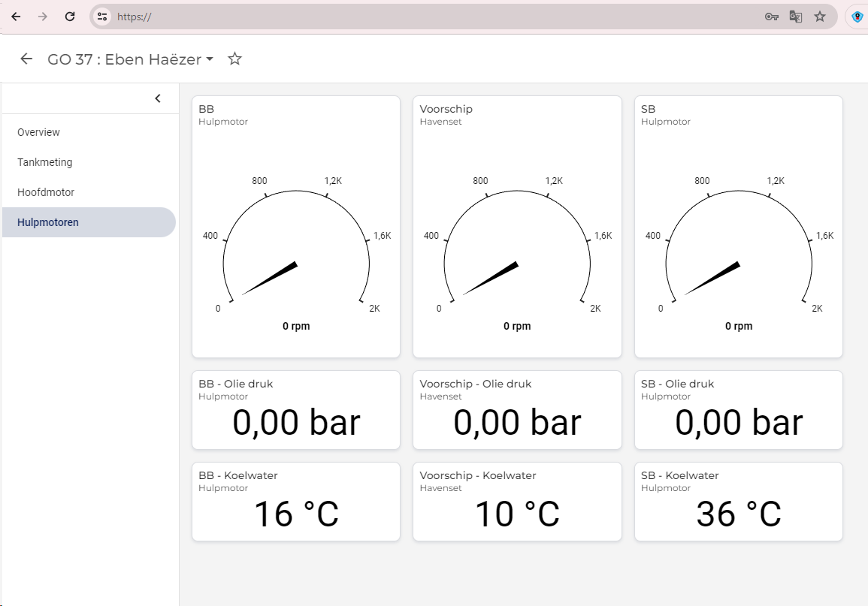The image size is (868, 606).
Task: Open SB - Koelwater temperature card
Action: [x=738, y=502]
